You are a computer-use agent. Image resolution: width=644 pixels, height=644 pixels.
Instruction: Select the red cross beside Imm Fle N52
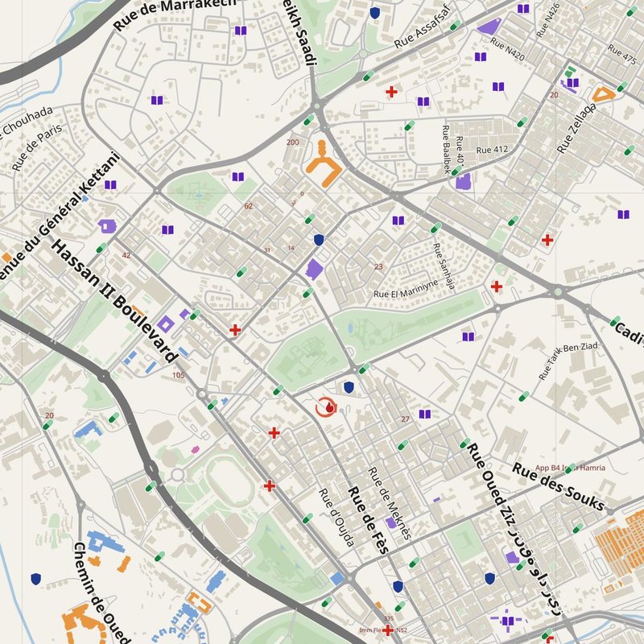pyautogui.click(x=387, y=630)
